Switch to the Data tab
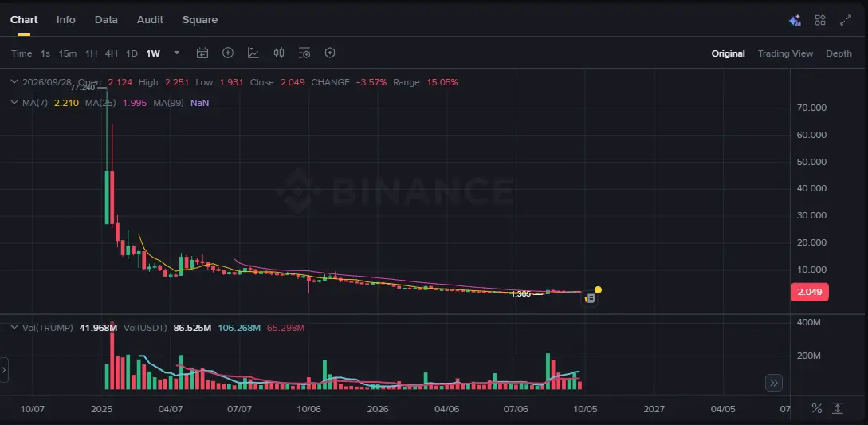Image resolution: width=868 pixels, height=425 pixels. (x=106, y=19)
